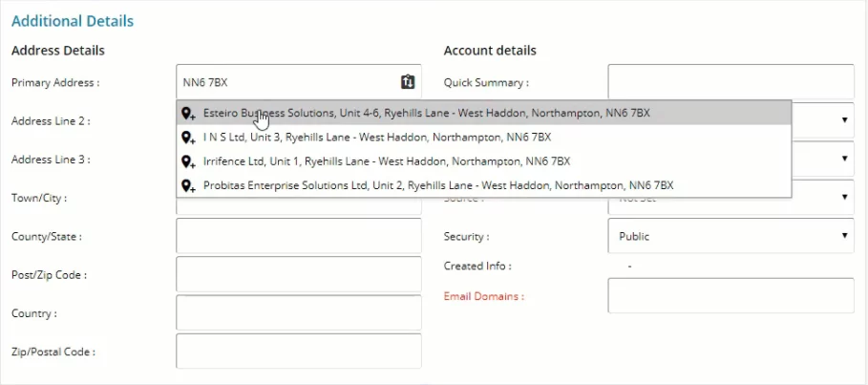This screenshot has height=385, width=868.
Task: Click into the Email Domains input field
Action: click(730, 296)
